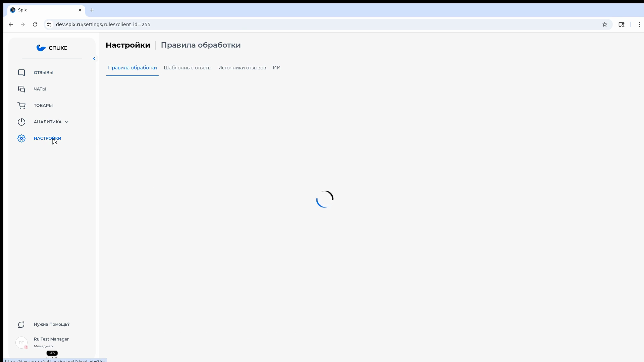
Task: Select the Spix browser tab
Action: coord(46,10)
